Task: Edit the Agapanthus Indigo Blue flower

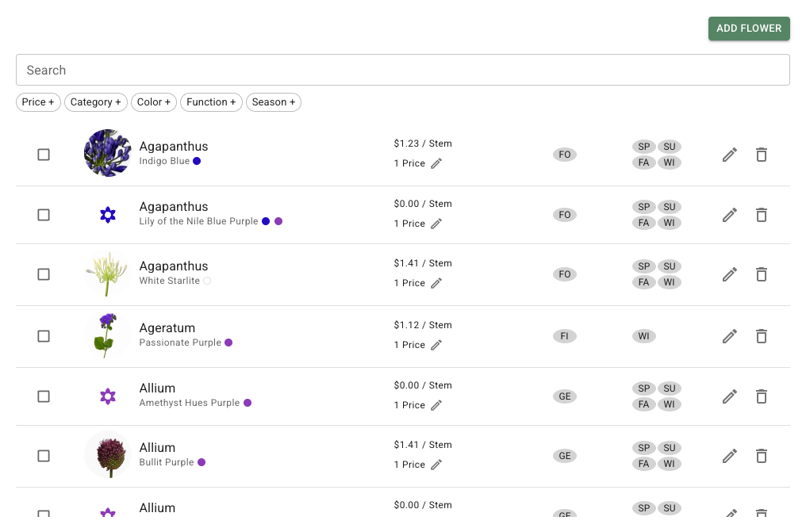Action: [729, 155]
